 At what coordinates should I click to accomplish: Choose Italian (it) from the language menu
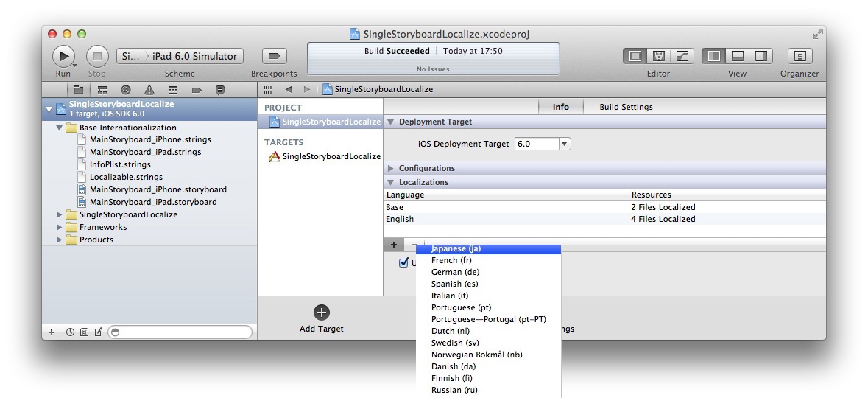[489, 296]
